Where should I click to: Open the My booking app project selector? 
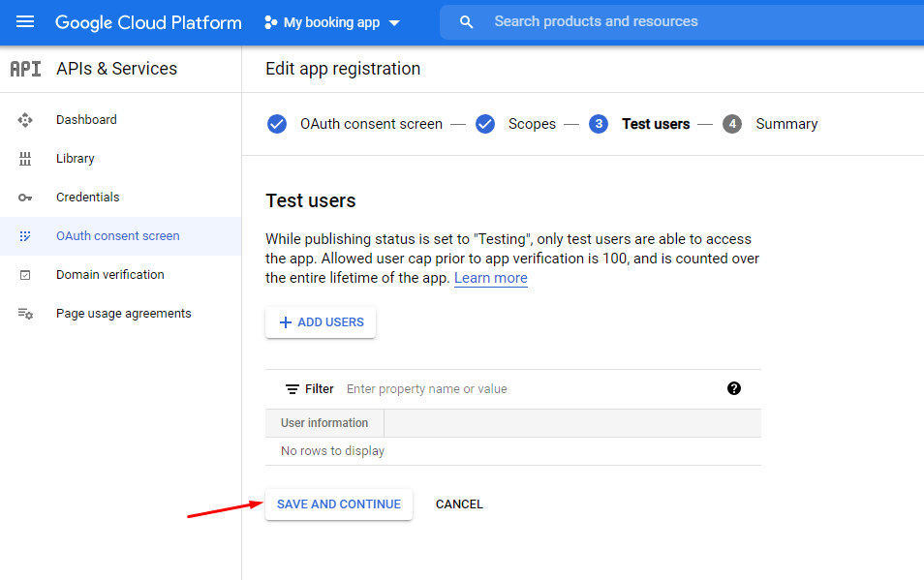(332, 21)
